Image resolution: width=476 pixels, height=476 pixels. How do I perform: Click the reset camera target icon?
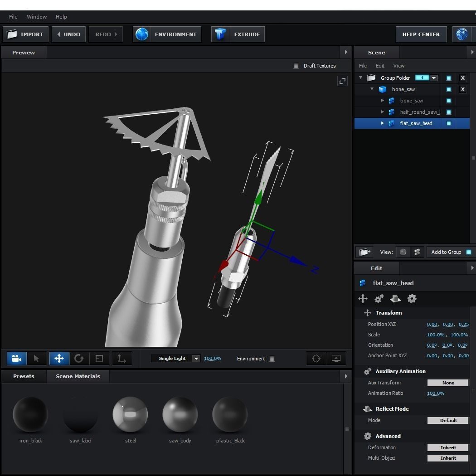click(316, 359)
